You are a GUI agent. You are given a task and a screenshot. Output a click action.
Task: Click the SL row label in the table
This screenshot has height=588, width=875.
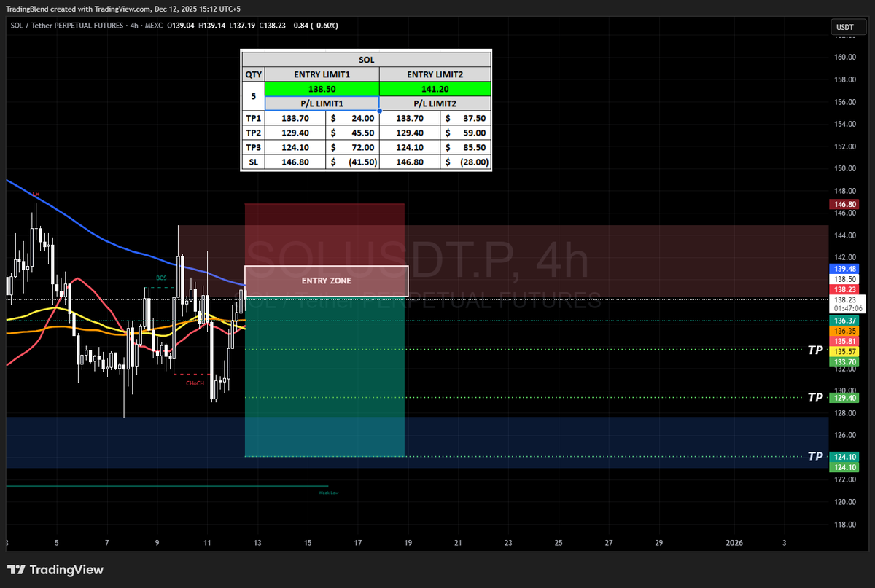click(x=253, y=162)
